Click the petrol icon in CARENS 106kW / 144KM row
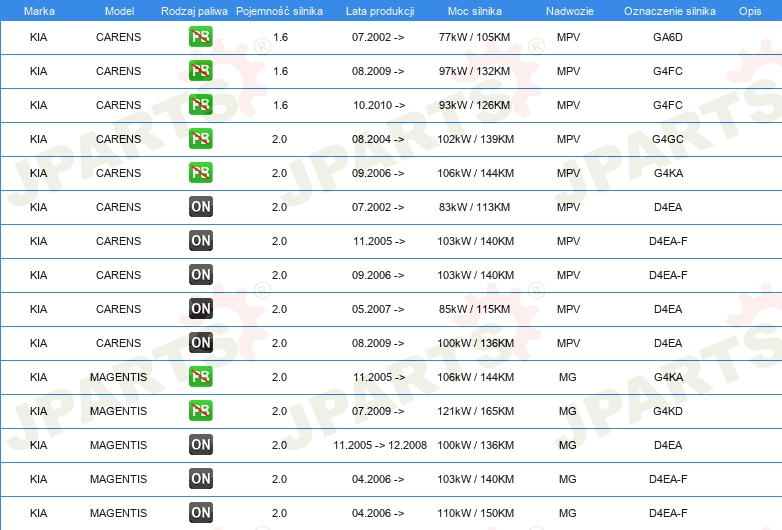 pos(200,173)
